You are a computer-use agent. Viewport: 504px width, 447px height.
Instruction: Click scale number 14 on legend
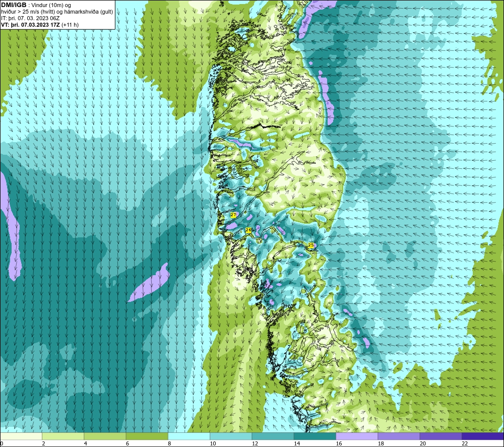297,443
